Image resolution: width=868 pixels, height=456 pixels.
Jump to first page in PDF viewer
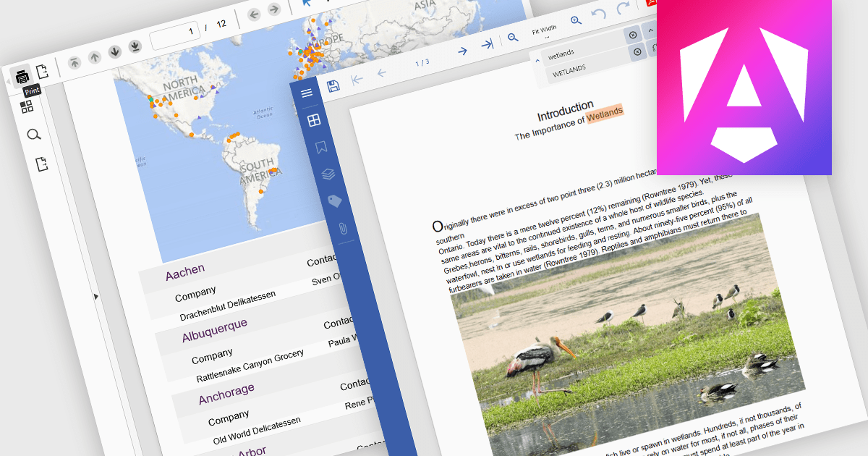pos(357,80)
